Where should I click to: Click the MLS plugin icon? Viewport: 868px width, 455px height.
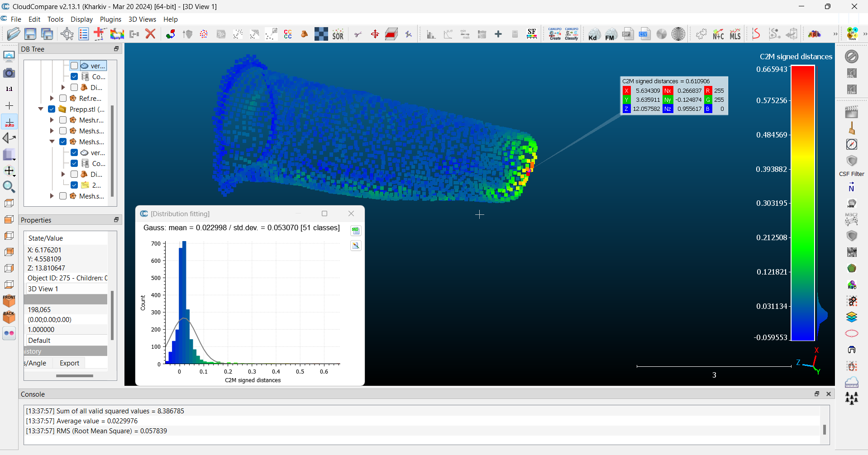pyautogui.click(x=735, y=34)
